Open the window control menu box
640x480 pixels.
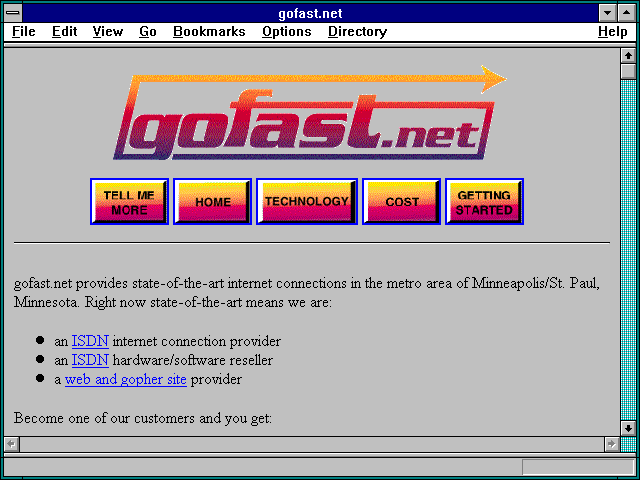tap(13, 13)
